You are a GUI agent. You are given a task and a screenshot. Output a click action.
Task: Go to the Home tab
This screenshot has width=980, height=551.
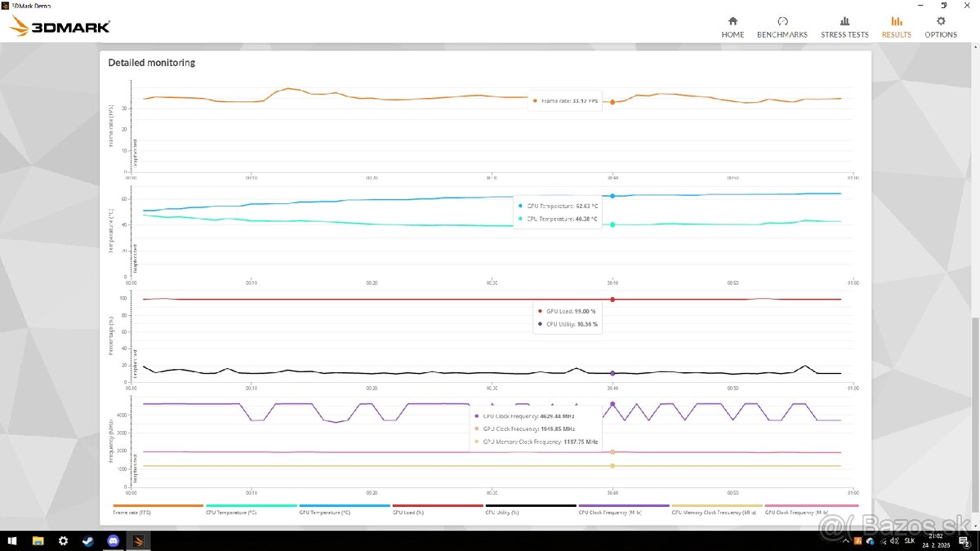(733, 27)
